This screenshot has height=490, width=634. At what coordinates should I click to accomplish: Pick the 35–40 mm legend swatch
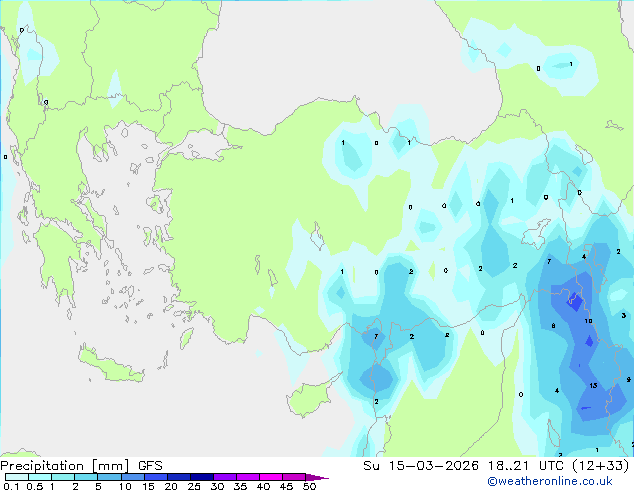(247, 477)
